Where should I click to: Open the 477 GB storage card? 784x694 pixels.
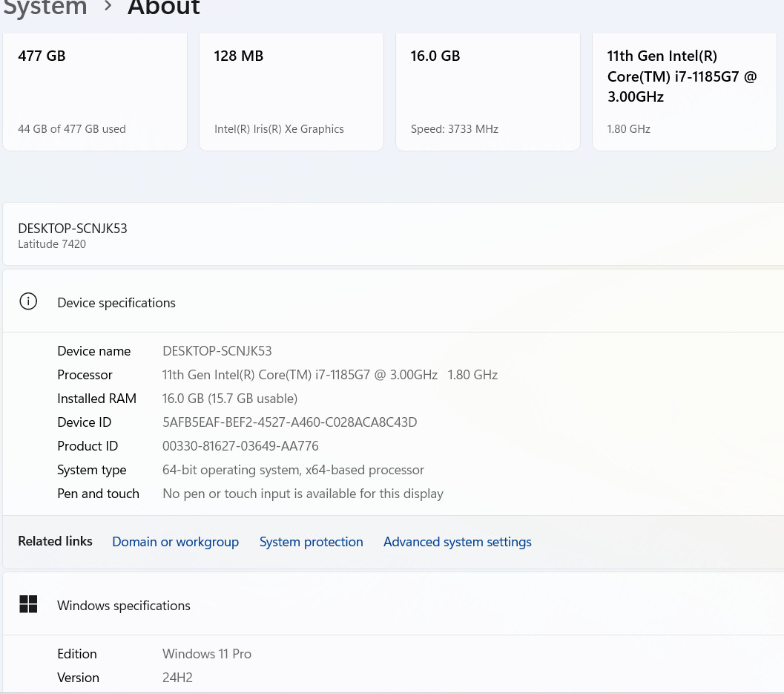95,91
